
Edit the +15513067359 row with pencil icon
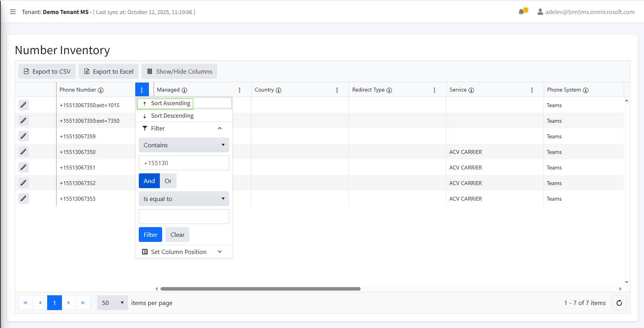point(23,136)
